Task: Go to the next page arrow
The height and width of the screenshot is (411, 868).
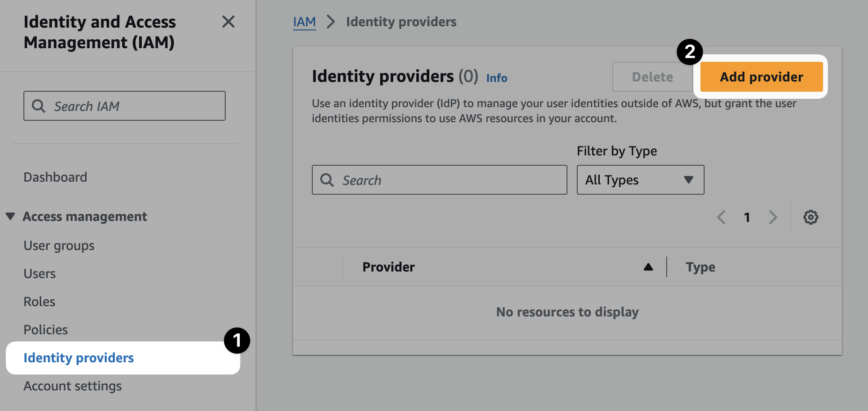Action: [x=772, y=217]
